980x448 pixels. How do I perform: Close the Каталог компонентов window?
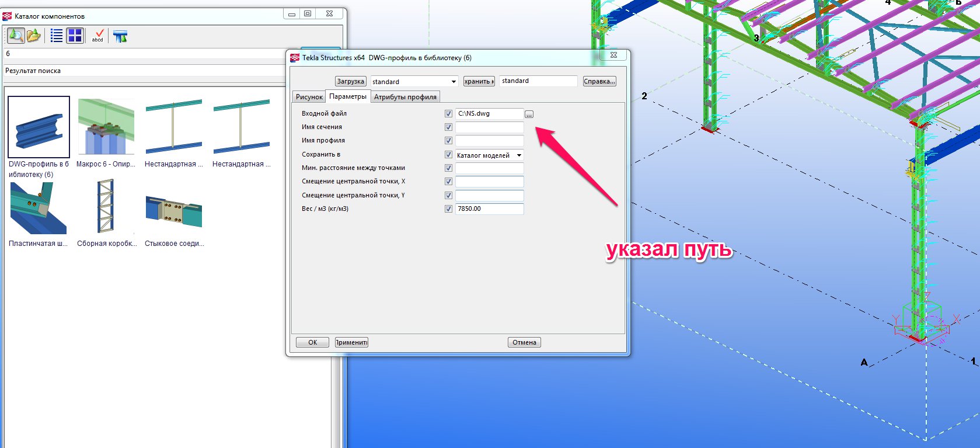(329, 13)
